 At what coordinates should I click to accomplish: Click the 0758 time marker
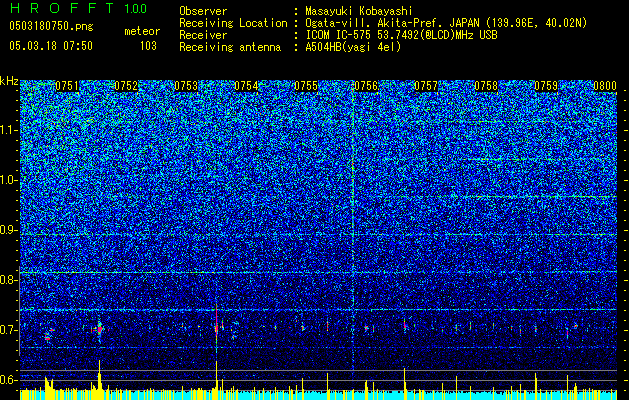point(486,86)
